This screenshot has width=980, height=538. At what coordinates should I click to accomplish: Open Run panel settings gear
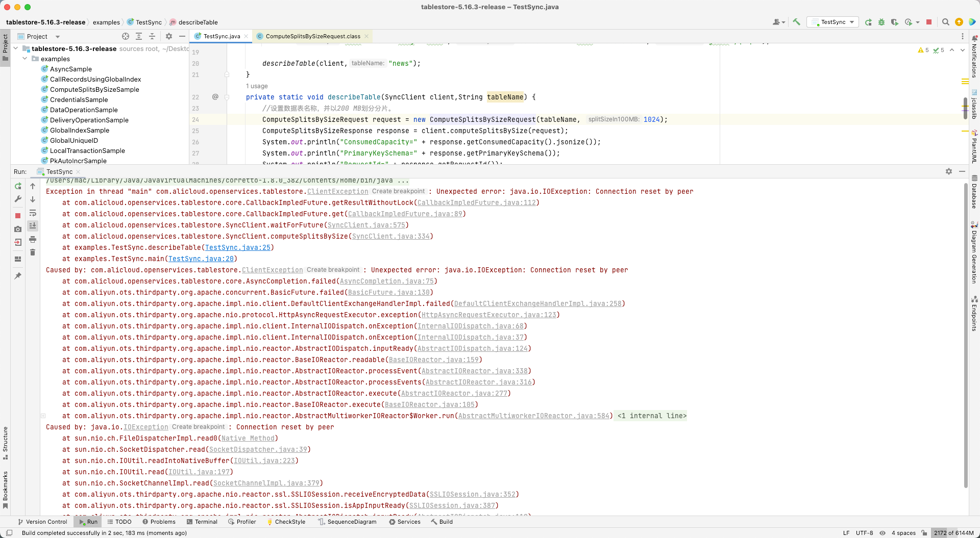(x=949, y=171)
